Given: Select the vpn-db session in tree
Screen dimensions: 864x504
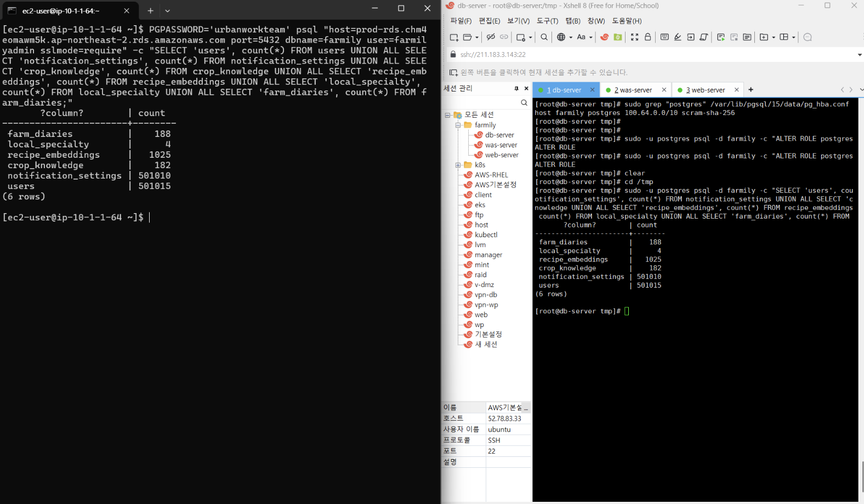Looking at the screenshot, I should [486, 295].
